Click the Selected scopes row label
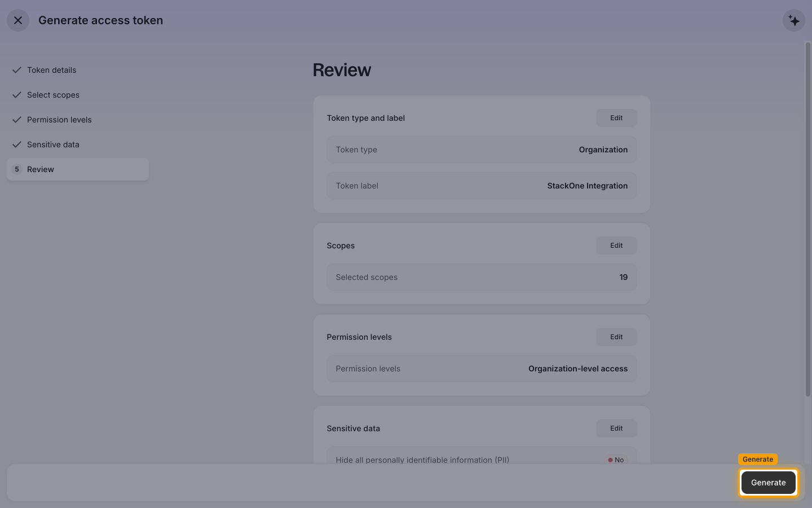Screen dimensions: 812x508 point(367,277)
